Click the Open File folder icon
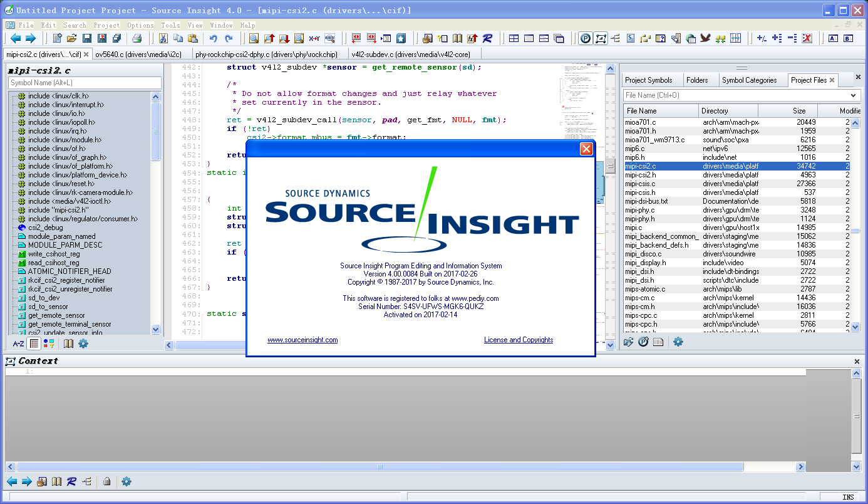868x504 pixels. (x=72, y=38)
